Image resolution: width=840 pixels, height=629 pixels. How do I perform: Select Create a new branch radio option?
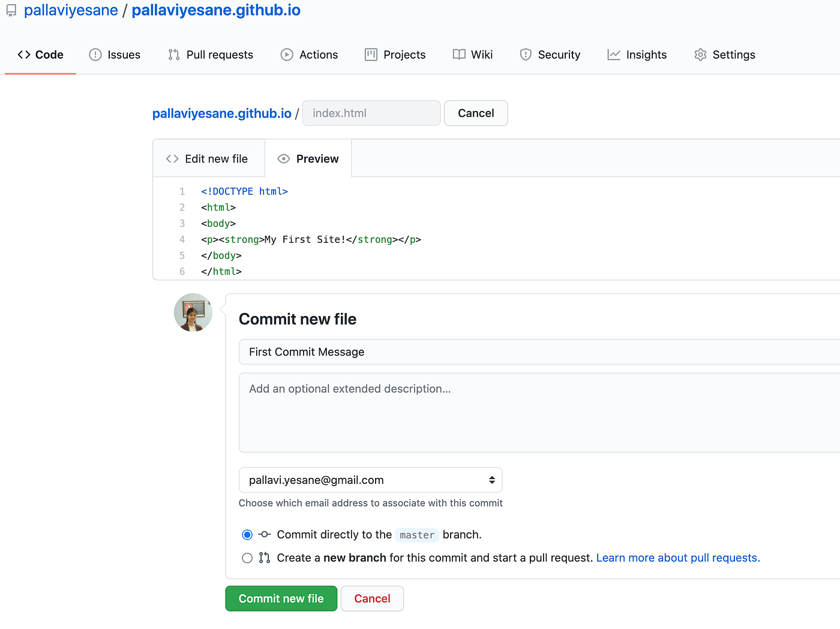247,558
